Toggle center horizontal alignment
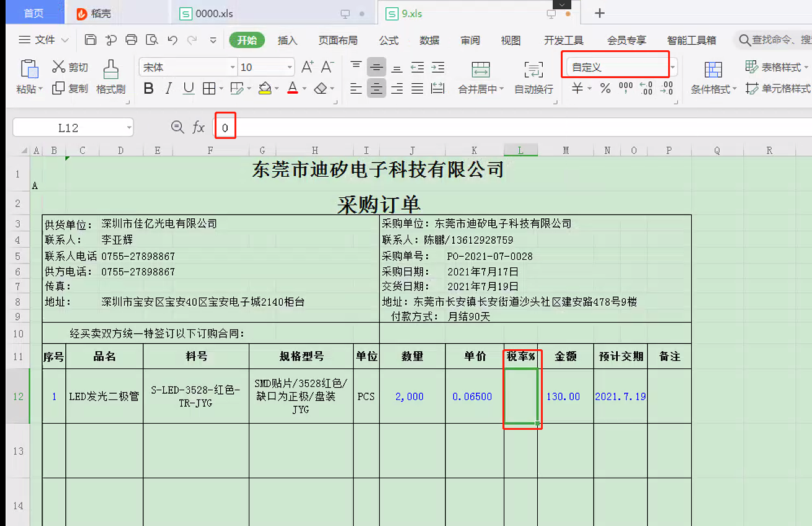This screenshot has width=812, height=526. tap(377, 89)
